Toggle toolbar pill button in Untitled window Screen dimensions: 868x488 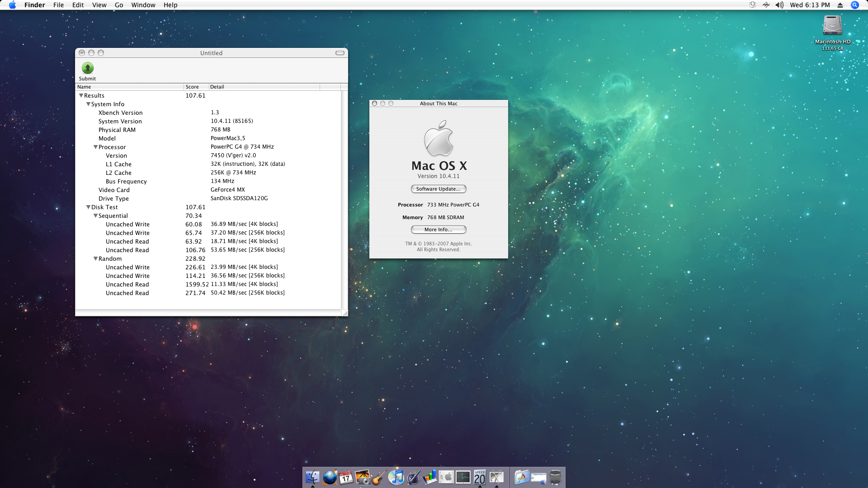coord(340,53)
